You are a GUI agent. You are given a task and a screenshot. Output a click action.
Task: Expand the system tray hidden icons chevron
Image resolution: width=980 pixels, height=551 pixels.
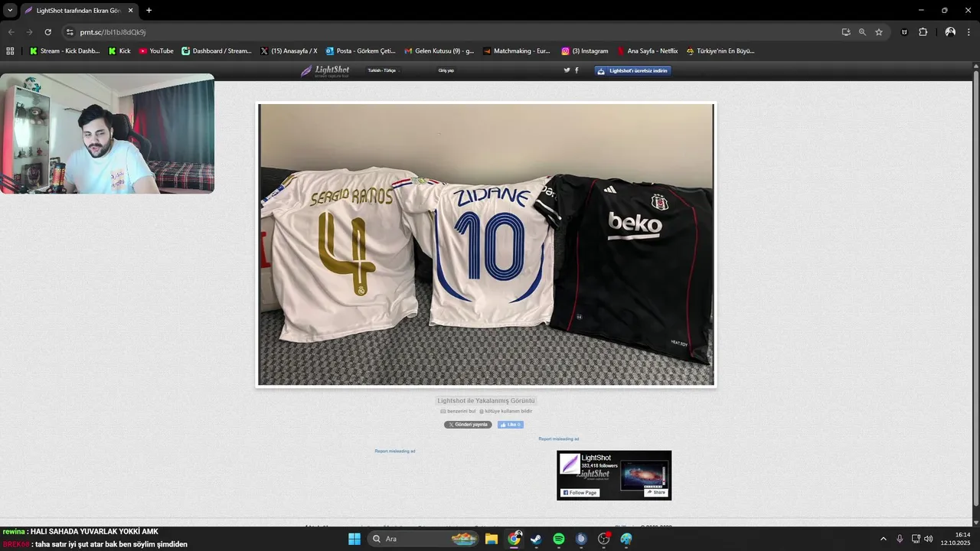point(883,539)
